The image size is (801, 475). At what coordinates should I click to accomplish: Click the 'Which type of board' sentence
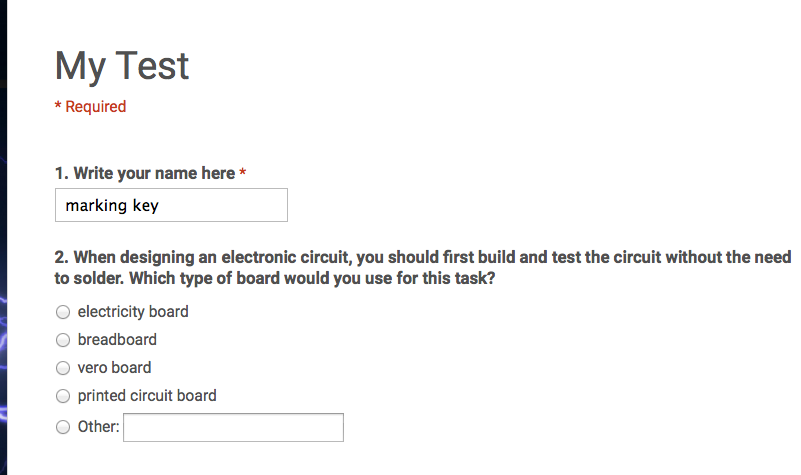[x=312, y=278]
